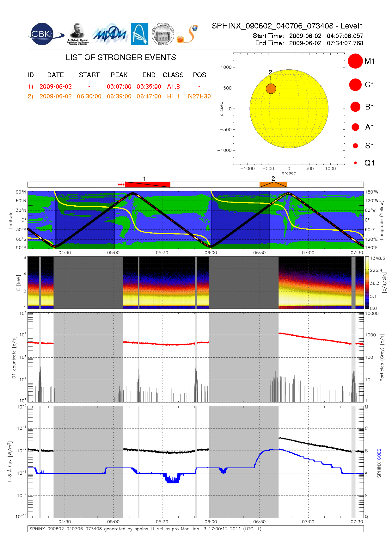Viewport: 392px width, 555px height.
Task: Click the Lebedev Physical Institute portrait logo
Action: click(77, 34)
